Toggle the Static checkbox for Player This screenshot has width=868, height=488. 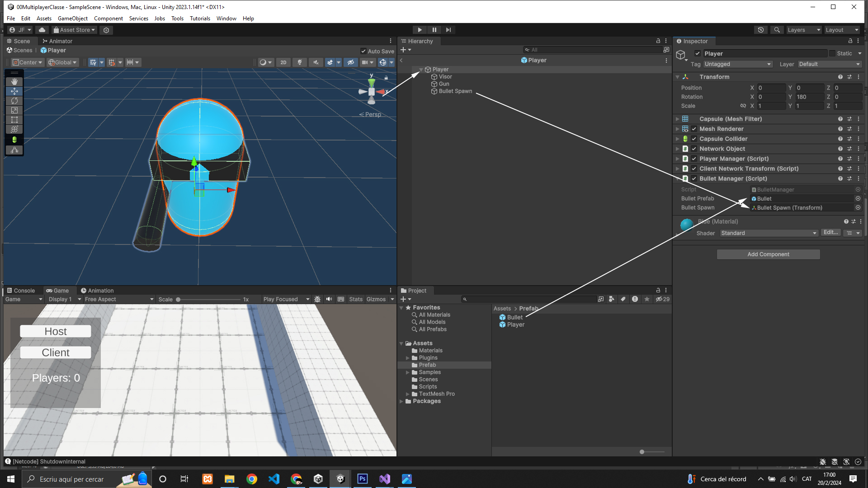[832, 53]
